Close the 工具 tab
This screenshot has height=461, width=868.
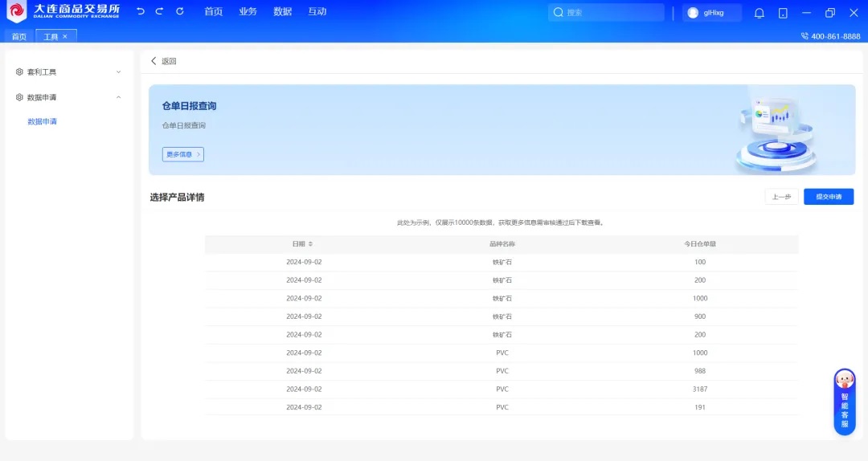(65, 36)
